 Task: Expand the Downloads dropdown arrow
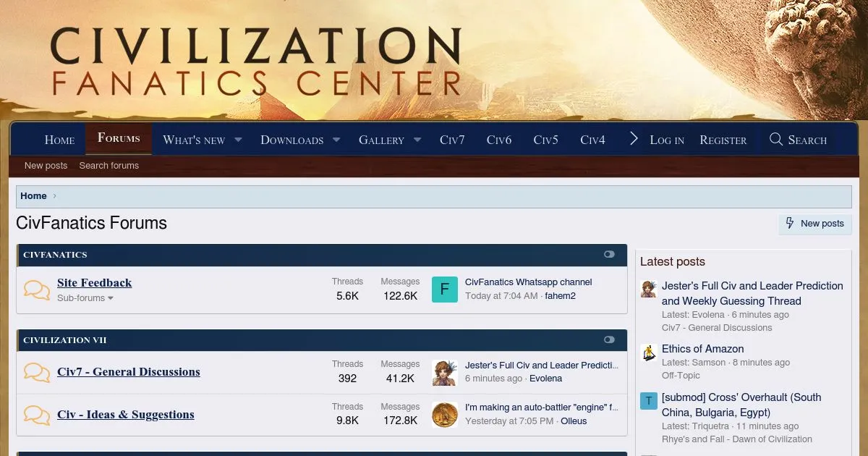tap(336, 140)
